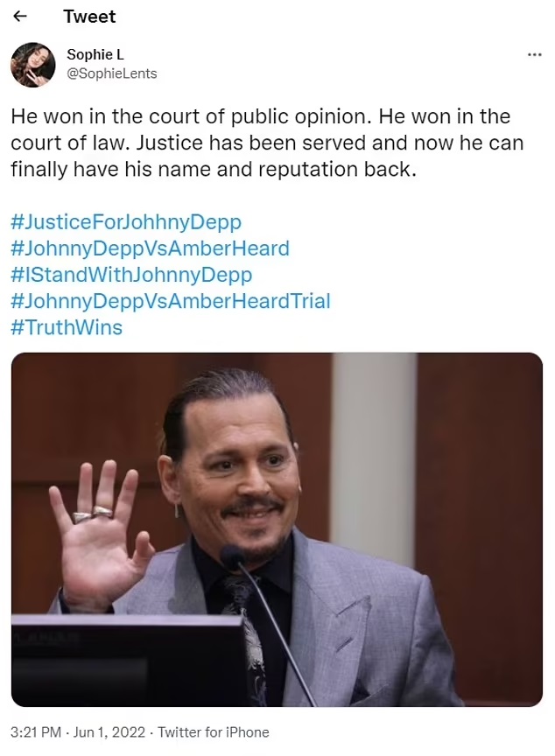Image resolution: width=555 pixels, height=756 pixels.
Task: Click the #JohnnyDeppVsAmberHeard hashtag
Action: pos(150,248)
